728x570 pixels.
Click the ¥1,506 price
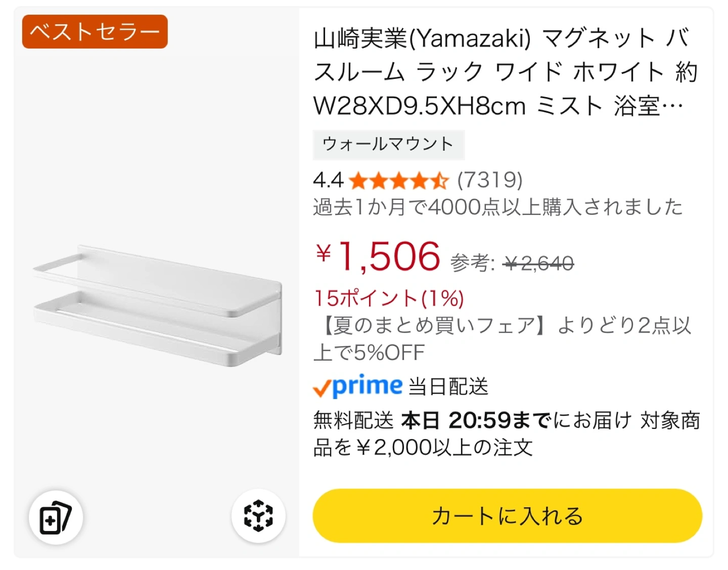378,257
